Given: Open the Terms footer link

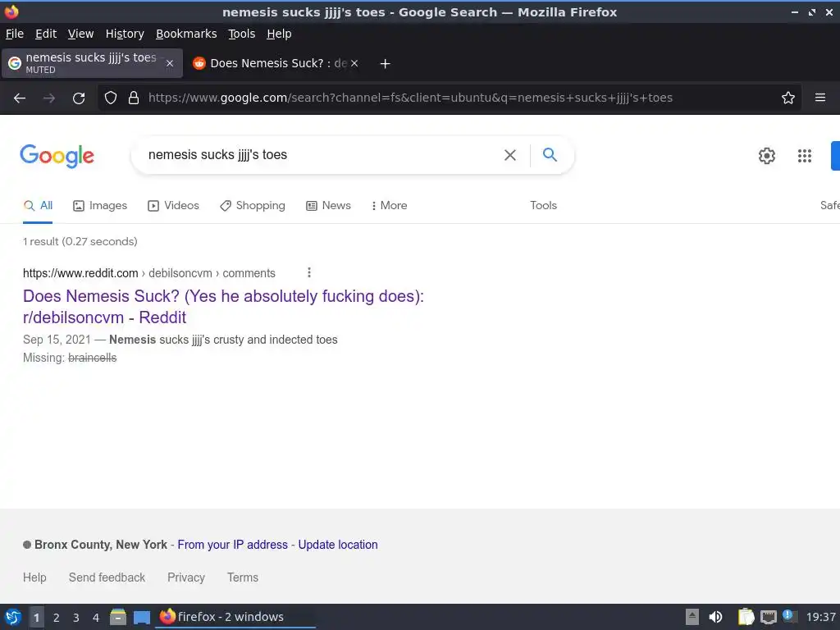Looking at the screenshot, I should tap(243, 577).
